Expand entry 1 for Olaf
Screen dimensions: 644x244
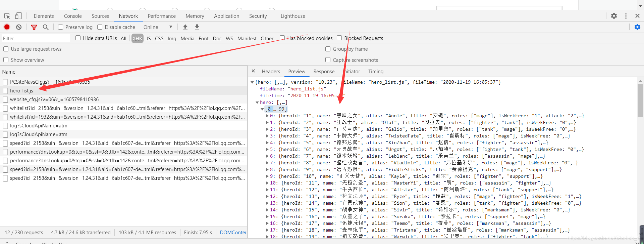[267, 123]
